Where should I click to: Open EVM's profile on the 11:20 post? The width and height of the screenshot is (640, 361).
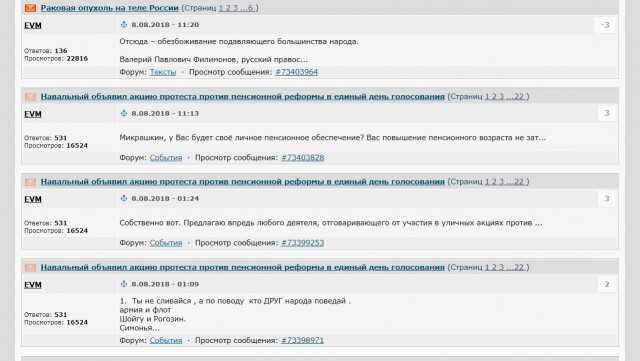pyautogui.click(x=33, y=25)
